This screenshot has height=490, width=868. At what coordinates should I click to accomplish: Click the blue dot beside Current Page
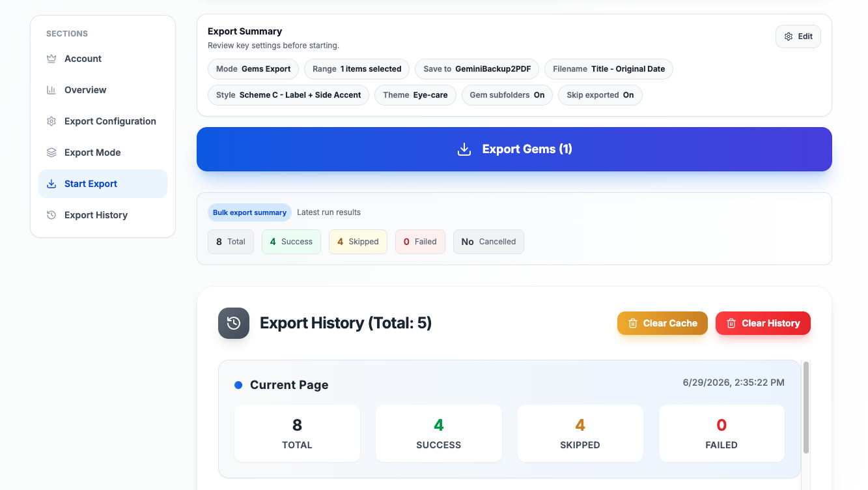tap(238, 385)
